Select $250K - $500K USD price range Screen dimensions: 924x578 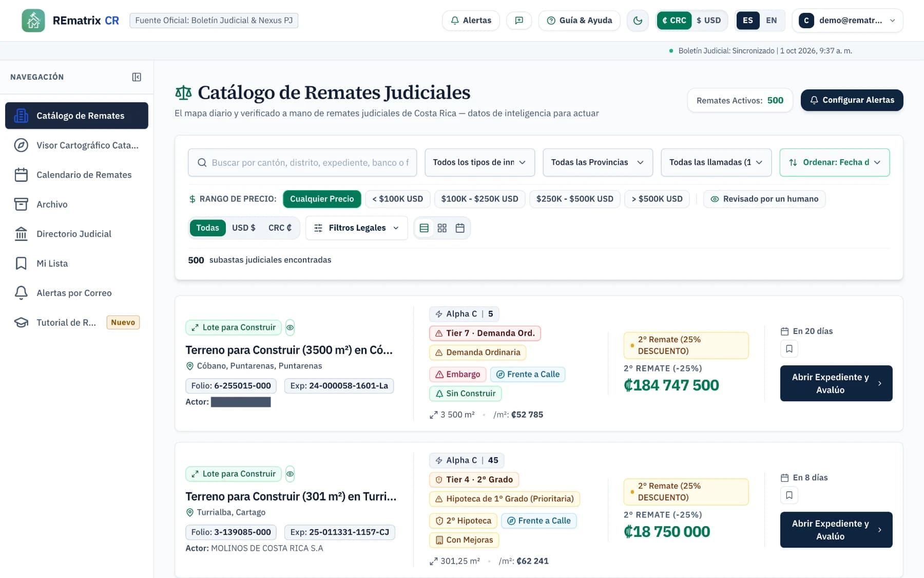click(x=574, y=199)
